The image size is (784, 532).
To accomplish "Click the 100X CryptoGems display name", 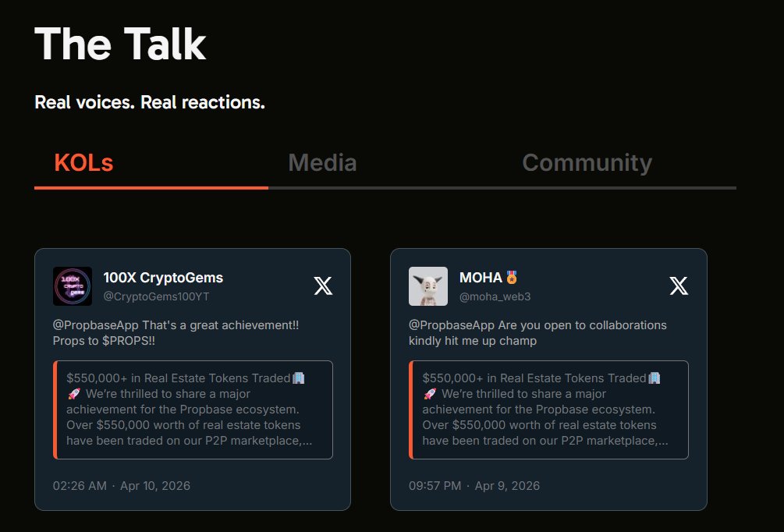I will point(163,278).
